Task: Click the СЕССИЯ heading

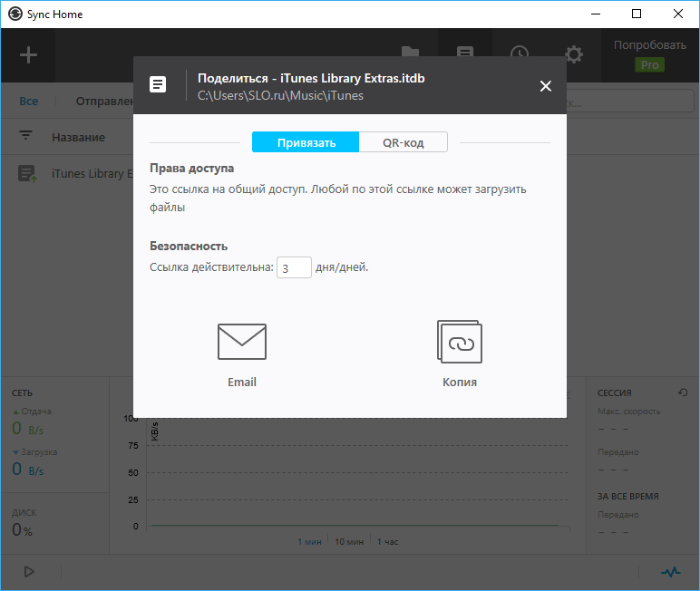Action: [614, 392]
